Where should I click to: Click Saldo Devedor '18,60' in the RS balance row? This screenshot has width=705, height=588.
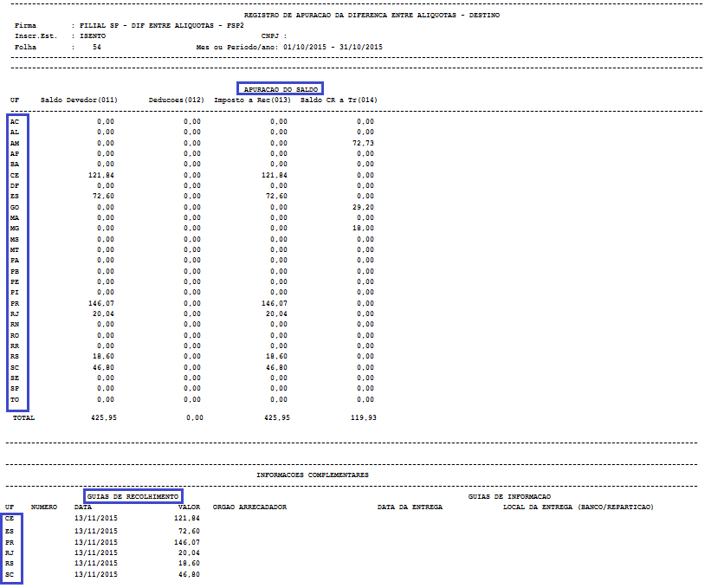pyautogui.click(x=103, y=357)
